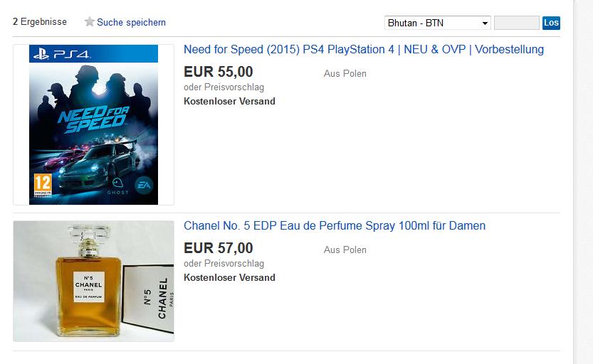This screenshot has width=593, height=364.
Task: Click the vertical scrollbar on the right edge
Action: coord(582,182)
